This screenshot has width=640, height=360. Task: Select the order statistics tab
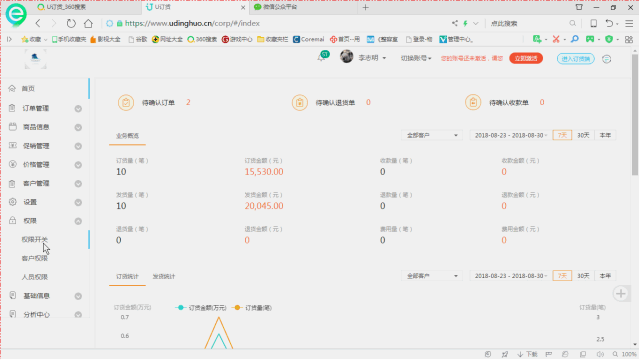coord(127,276)
